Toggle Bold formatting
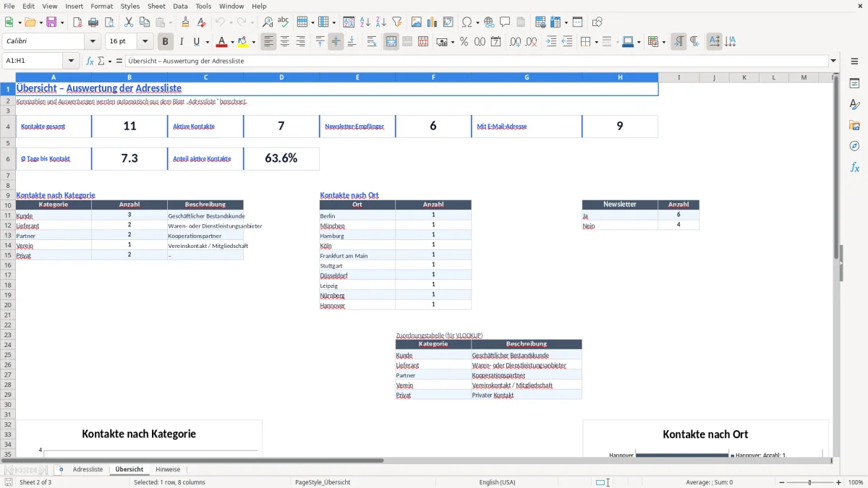The image size is (868, 488). (x=166, y=42)
